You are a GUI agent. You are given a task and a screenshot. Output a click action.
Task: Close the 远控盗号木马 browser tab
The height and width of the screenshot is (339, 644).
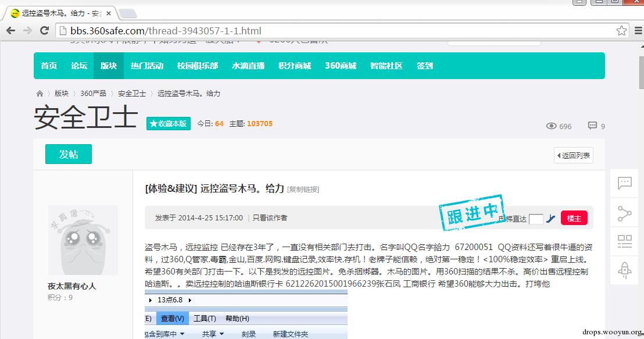(x=109, y=13)
